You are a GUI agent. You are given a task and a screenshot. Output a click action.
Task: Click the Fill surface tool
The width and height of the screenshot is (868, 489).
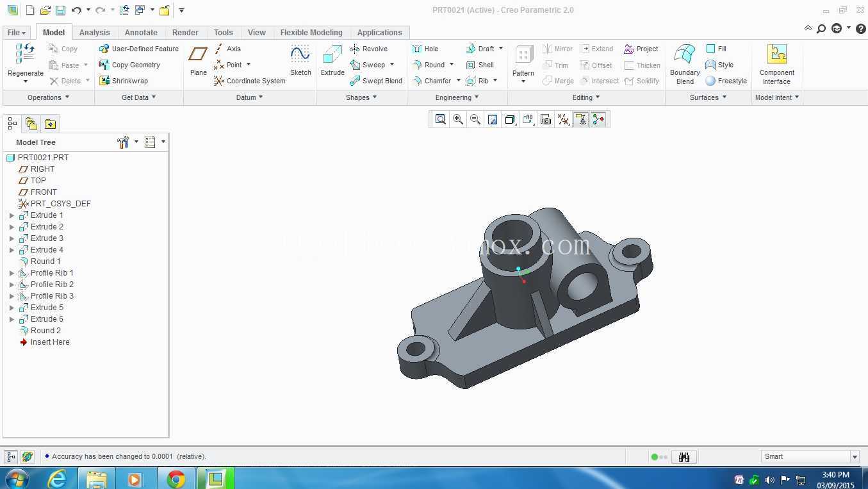(716, 49)
